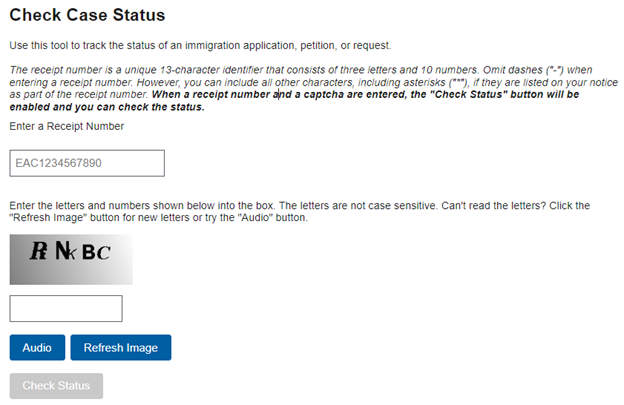Click the 'Use this tool to track' sentence
This screenshot has width=624, height=405.
tap(200, 45)
